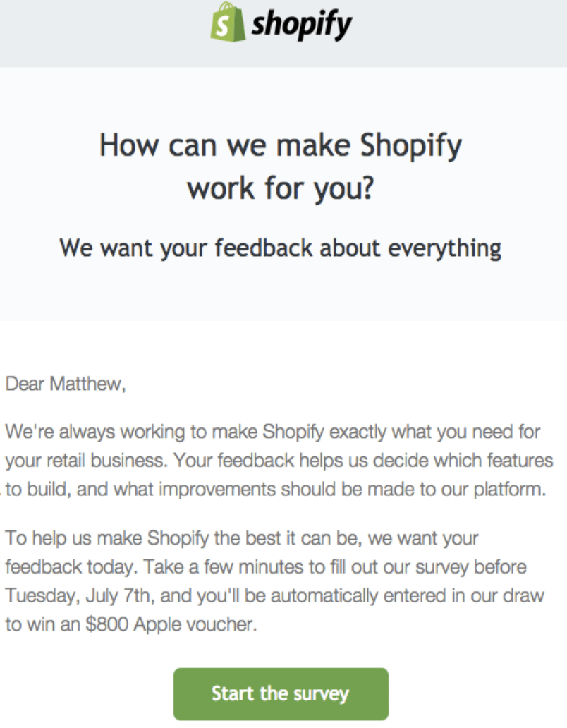Click the Shopify shopping bag logo icon
Screen dimensions: 567x728
227,23
